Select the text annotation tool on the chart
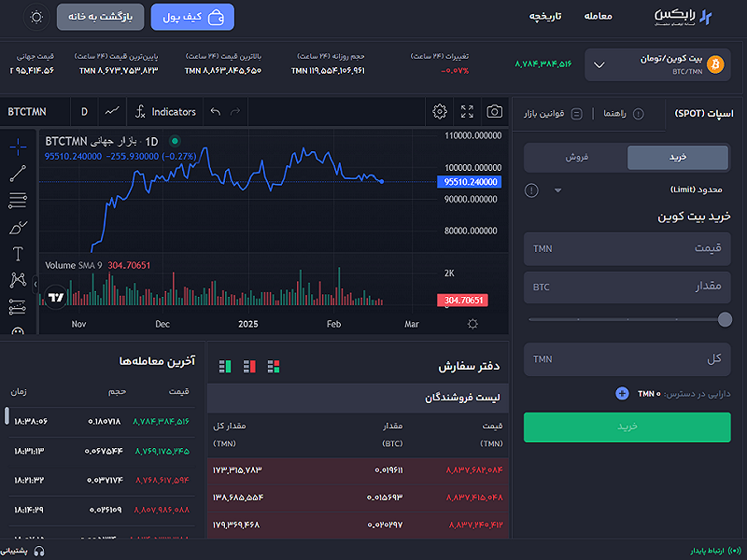This screenshot has height=560, width=747. pos(17,252)
